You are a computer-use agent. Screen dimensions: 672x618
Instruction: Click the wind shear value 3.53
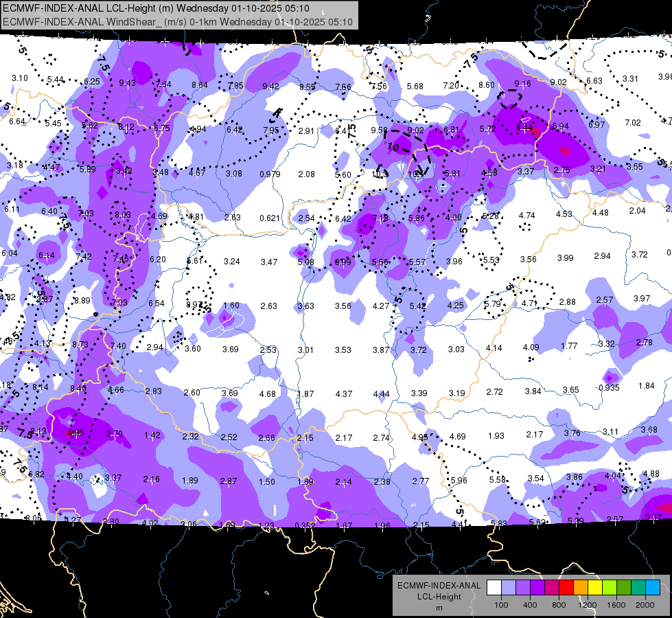[343, 350]
